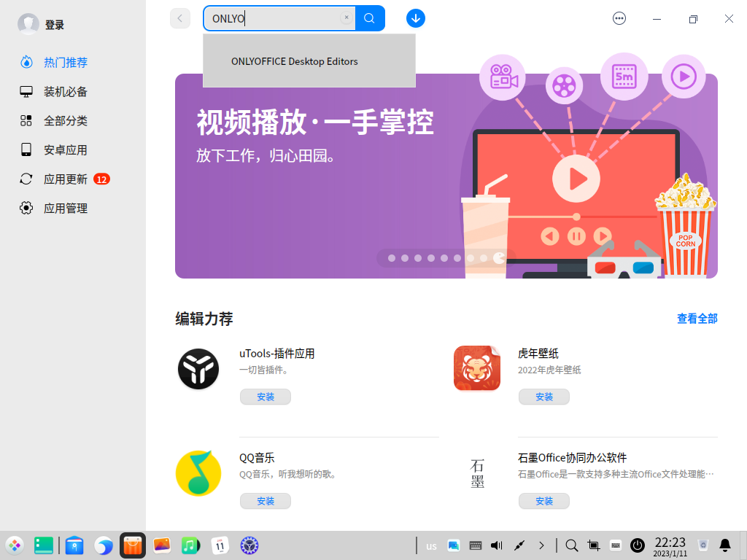Screen dimensions: 747x560
Task: Install 石墨Office协同办公软件
Action: (x=544, y=501)
